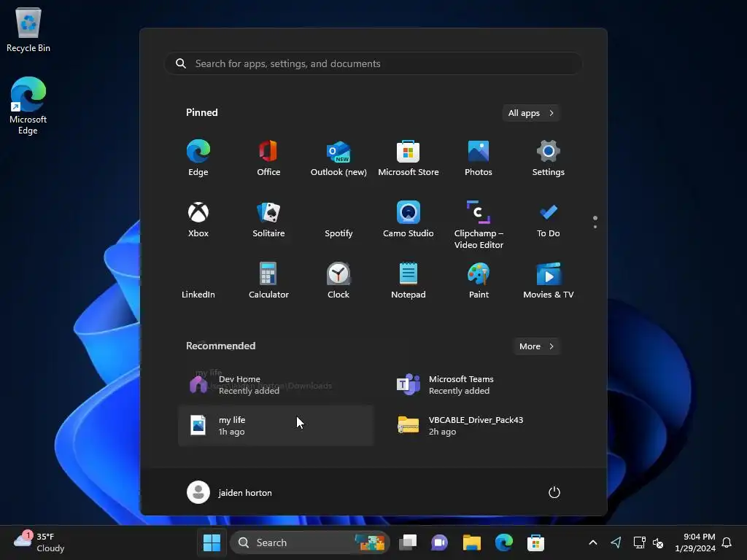Click the taskbar Search box
The height and width of the screenshot is (560, 747).
point(309,542)
